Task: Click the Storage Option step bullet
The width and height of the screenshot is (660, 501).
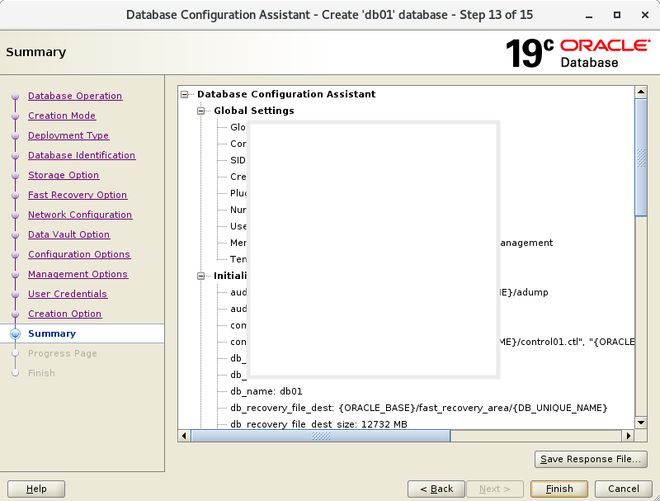Action: coord(16,176)
